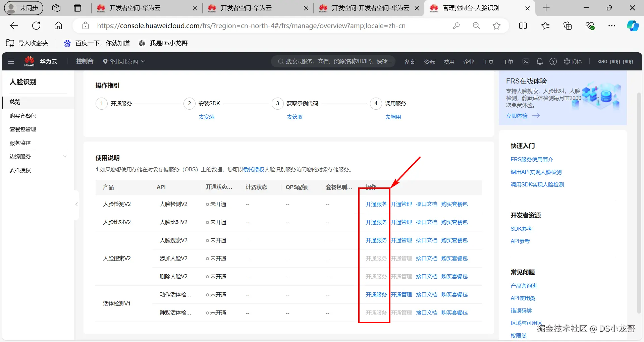The width and height of the screenshot is (644, 342).
Task: Open the CloudShell terminal icon
Action: (x=526, y=61)
